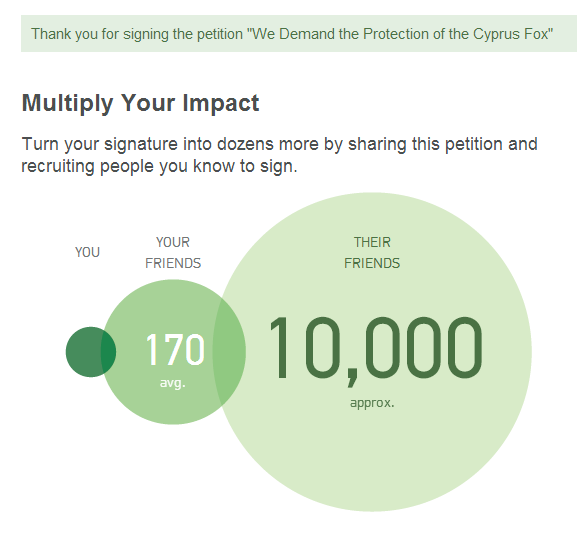Click the word FRIENDS under YOUR
584x537 pixels.
click(x=173, y=263)
